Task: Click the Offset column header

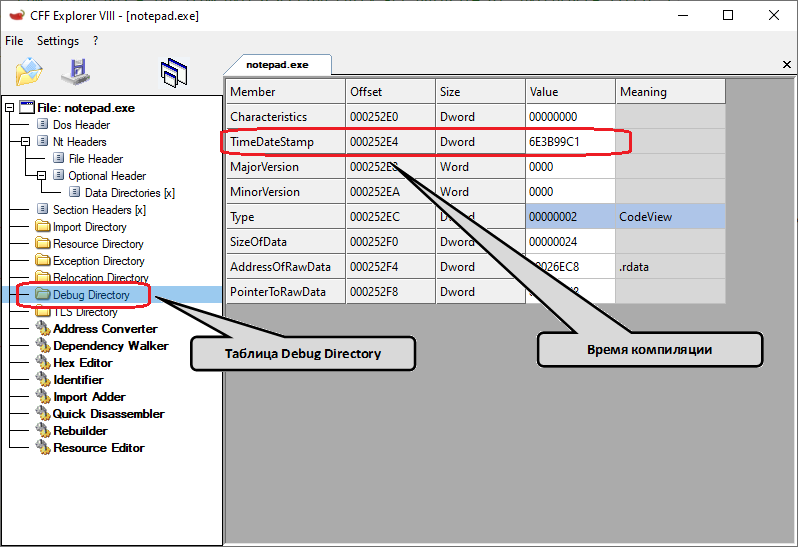Action: coord(390,92)
